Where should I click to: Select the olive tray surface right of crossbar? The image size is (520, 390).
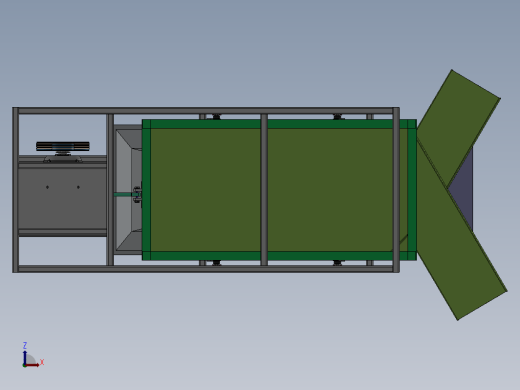[330, 190]
